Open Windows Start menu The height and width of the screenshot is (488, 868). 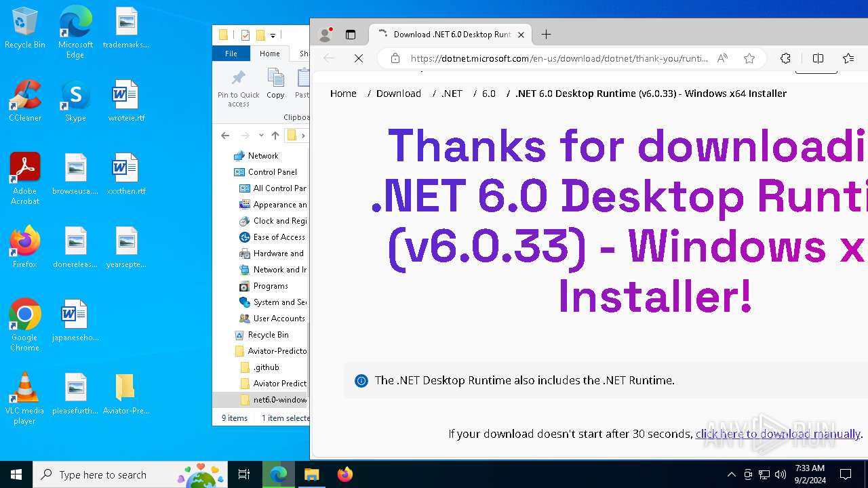pos(16,474)
